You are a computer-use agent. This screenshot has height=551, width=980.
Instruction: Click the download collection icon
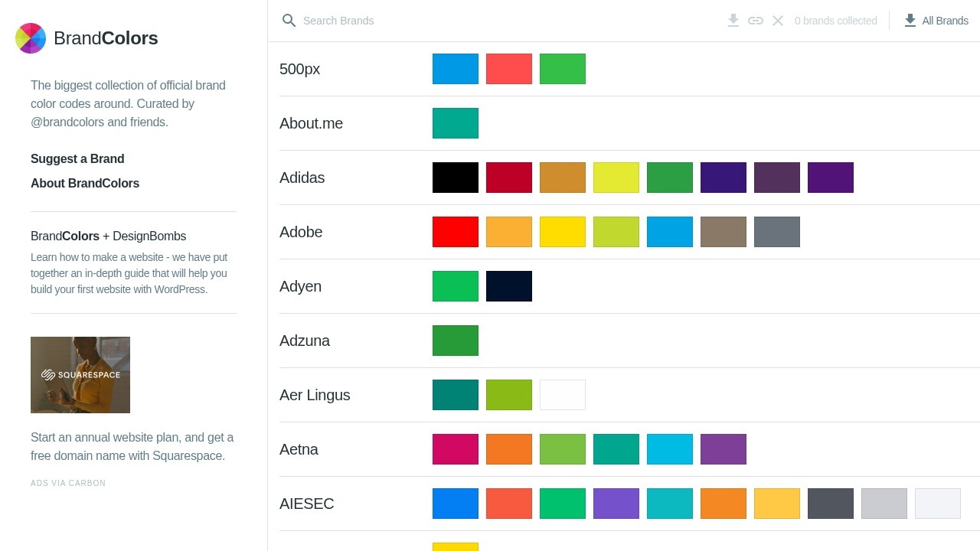733,21
